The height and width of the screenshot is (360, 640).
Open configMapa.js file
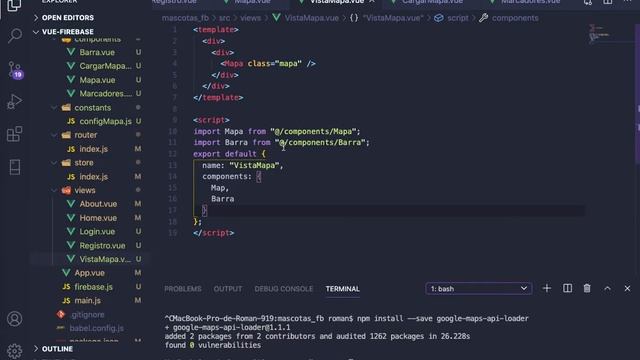click(x=105, y=121)
